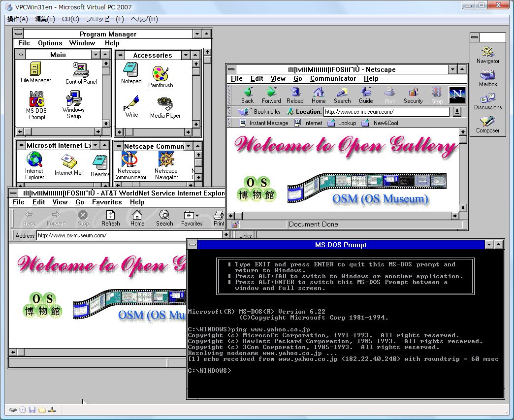Click the filmstrip banner image in Netscape
This screenshot has height=420, width=514.
pos(367,187)
